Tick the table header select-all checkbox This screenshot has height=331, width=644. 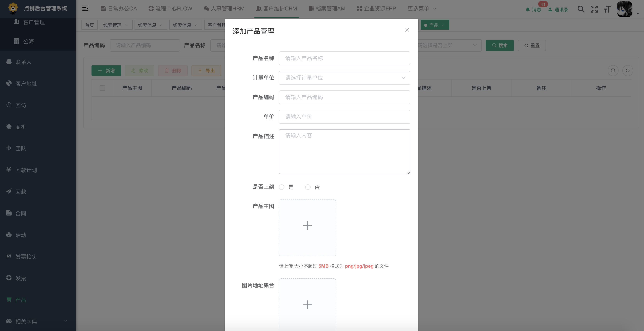[102, 88]
